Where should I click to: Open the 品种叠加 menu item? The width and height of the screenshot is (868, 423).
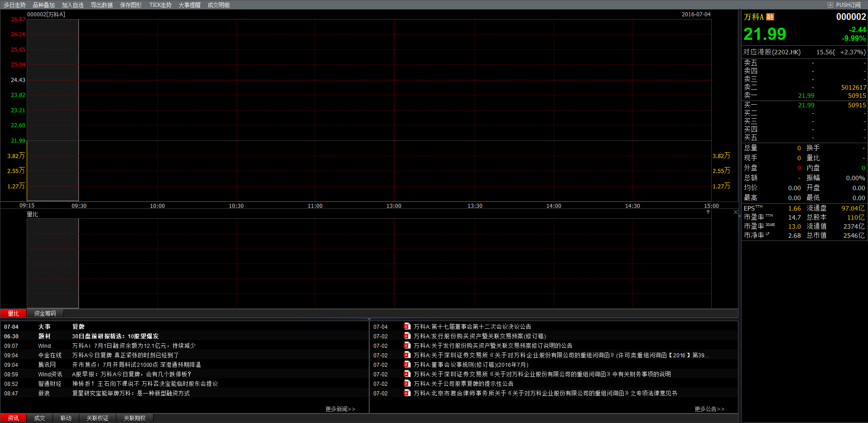tap(43, 5)
